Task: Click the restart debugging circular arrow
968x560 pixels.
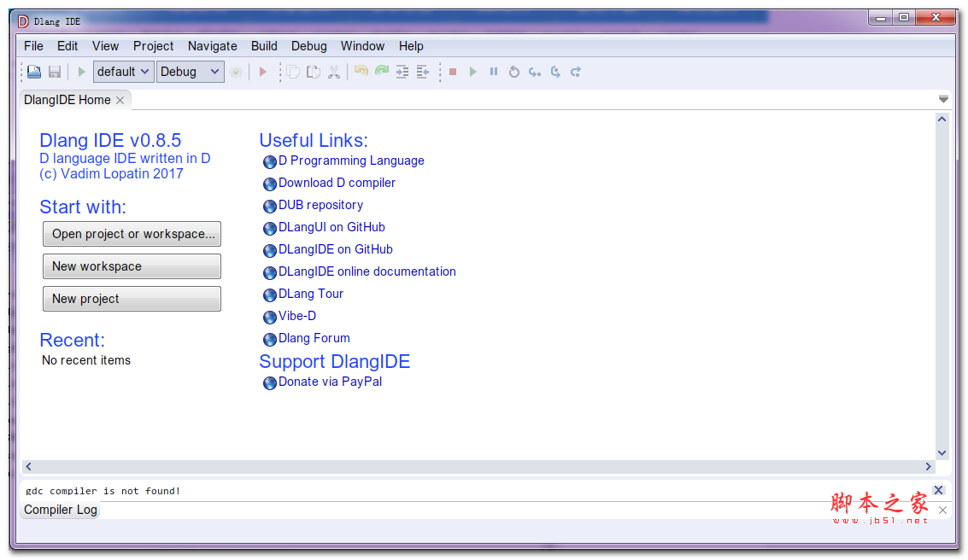Action: click(x=513, y=72)
